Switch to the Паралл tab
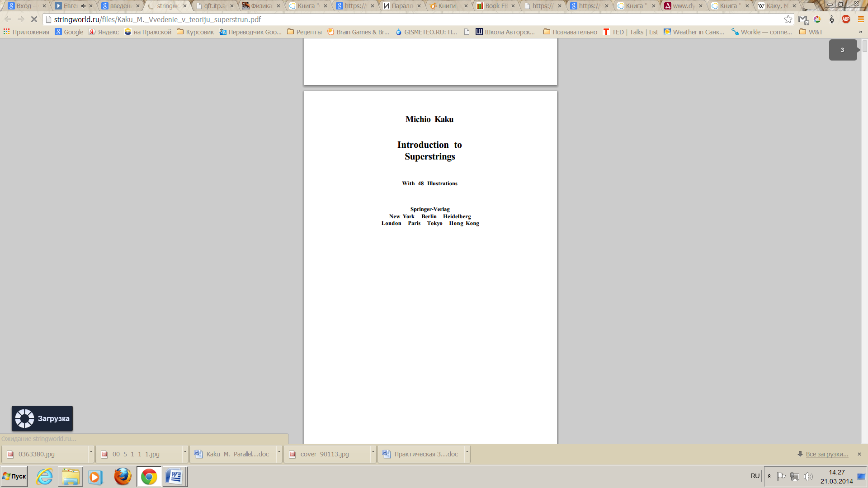 [401, 6]
